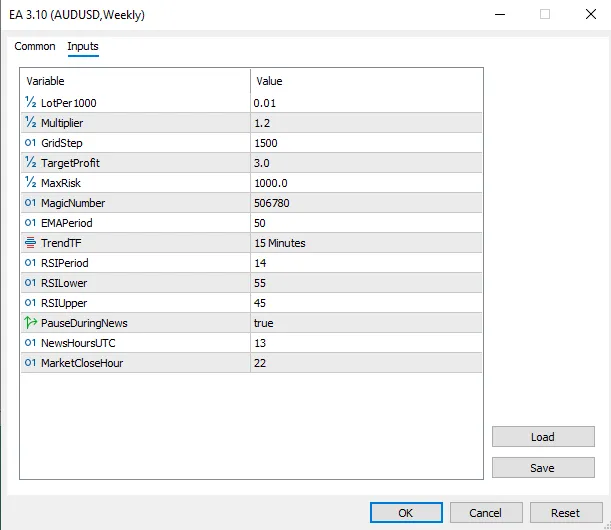
Task: Switch to the Common tab
Action: (35, 47)
